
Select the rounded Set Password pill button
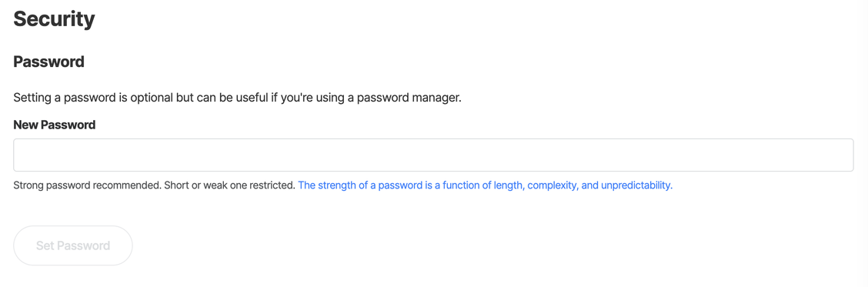pyautogui.click(x=73, y=245)
